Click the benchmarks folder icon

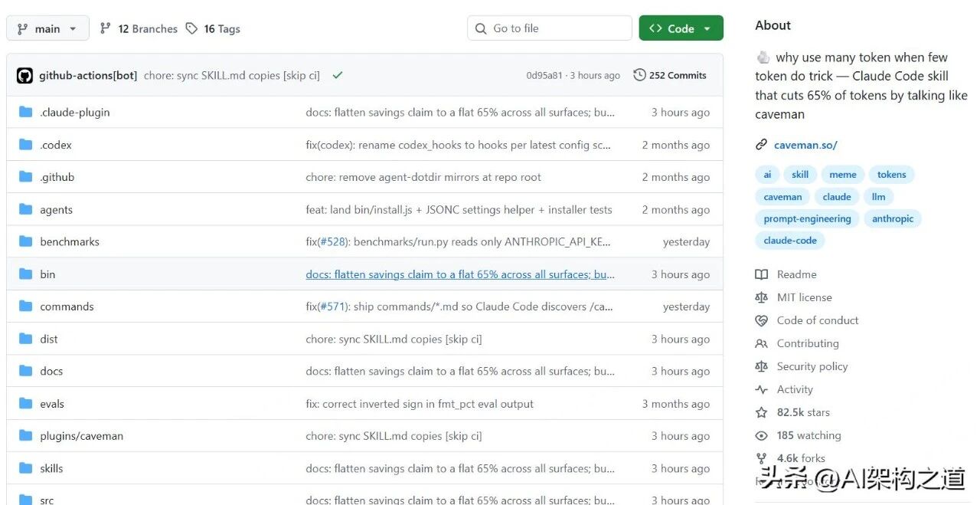coord(26,241)
